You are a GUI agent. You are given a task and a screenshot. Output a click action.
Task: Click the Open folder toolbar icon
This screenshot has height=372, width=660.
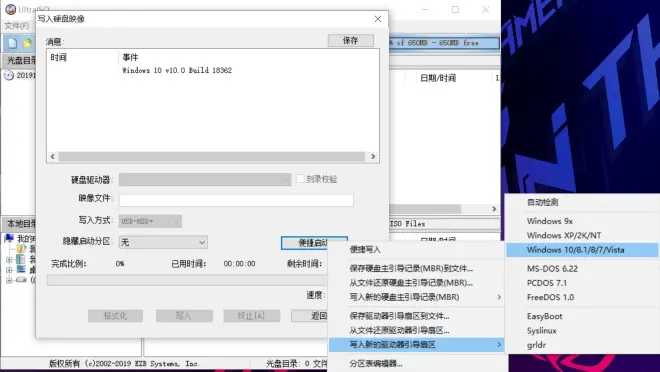(27, 43)
